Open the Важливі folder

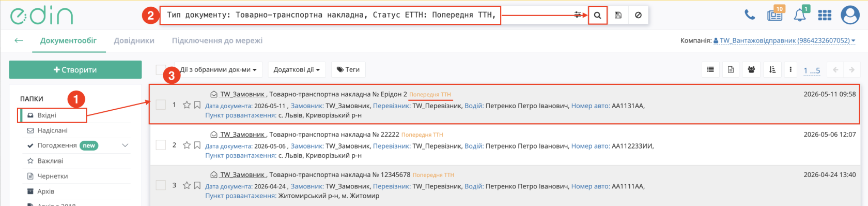[x=50, y=161]
